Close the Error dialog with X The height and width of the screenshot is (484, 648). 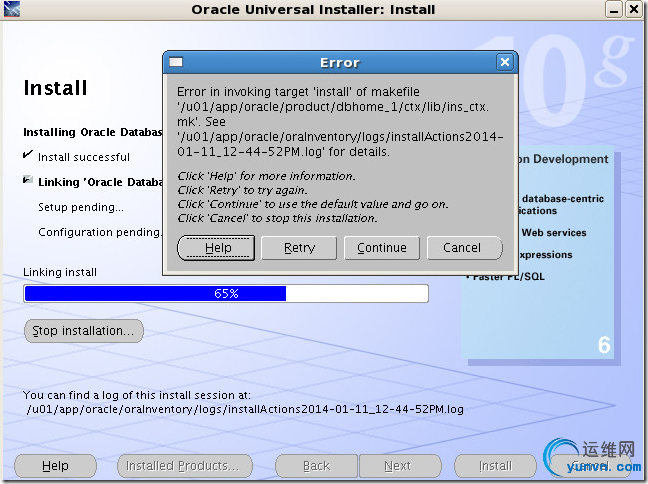coord(505,62)
